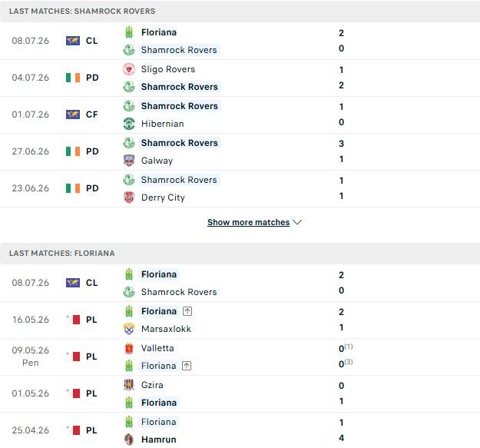Click the Galway club crest icon

129,161
